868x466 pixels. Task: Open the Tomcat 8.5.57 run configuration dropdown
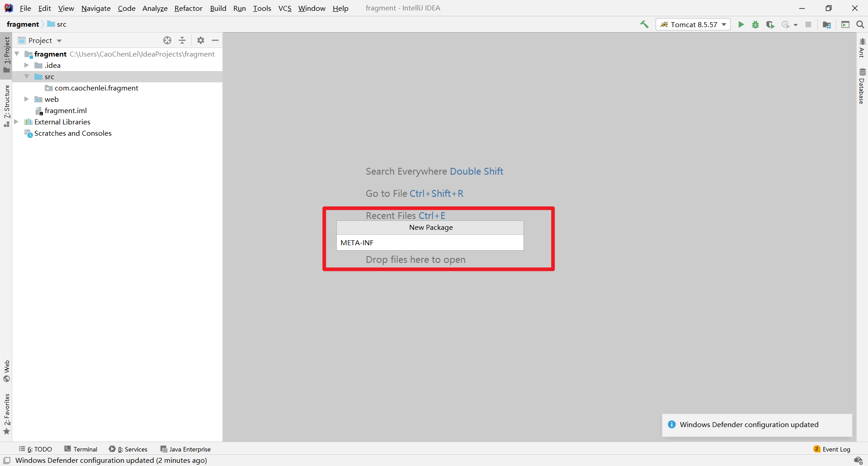(x=693, y=24)
